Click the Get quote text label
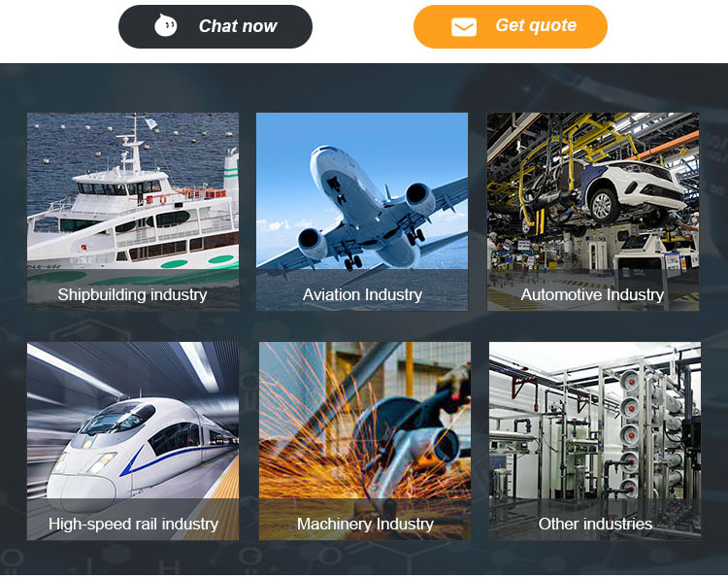Image resolution: width=728 pixels, height=578 pixels. (x=536, y=25)
